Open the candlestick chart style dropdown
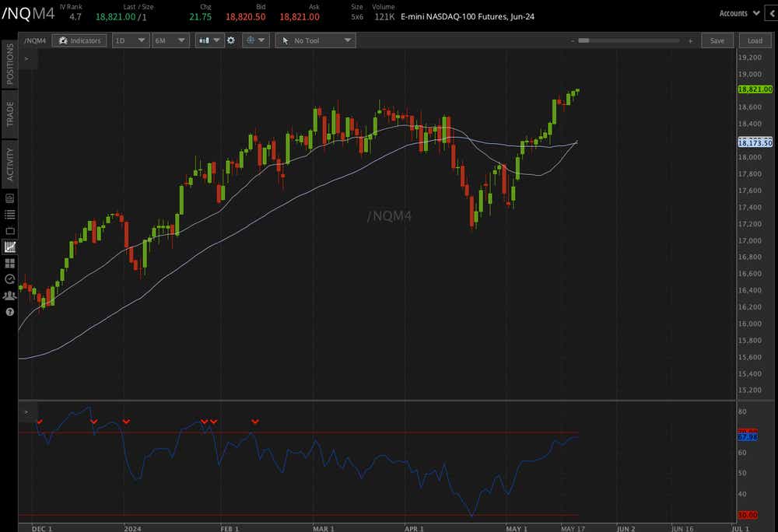 pyautogui.click(x=210, y=40)
